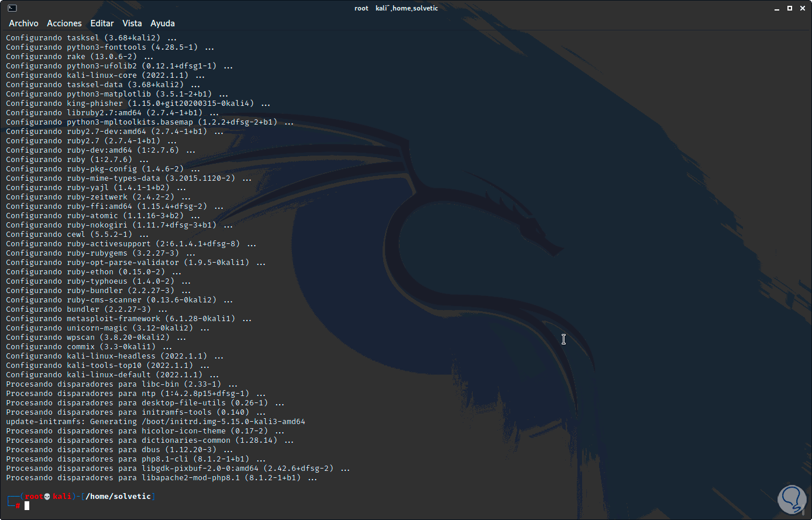Click the kali-linux-headless line
This screenshot has height=520, width=812.
[115, 356]
